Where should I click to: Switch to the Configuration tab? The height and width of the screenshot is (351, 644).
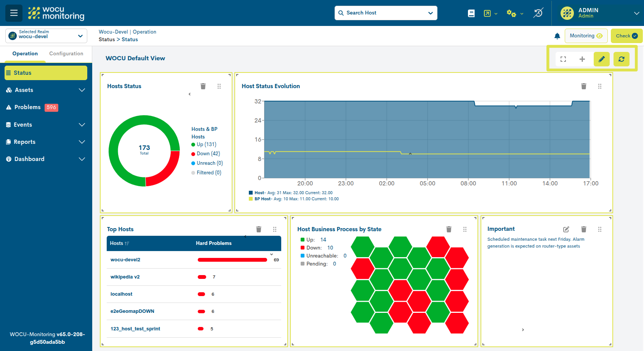66,54
